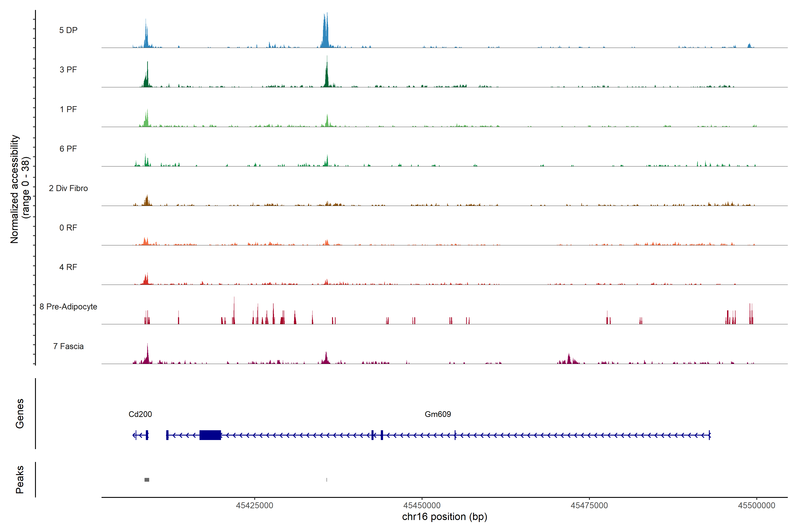This screenshot has width=798, height=532.
Task: Click the 0 RF track label
Action: point(68,228)
